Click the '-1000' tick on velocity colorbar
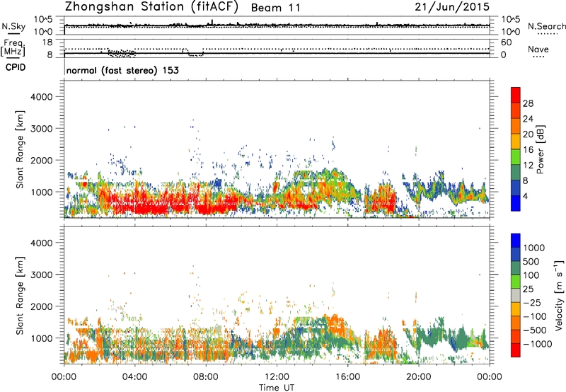Image resolution: width=566 pixels, height=392 pixels. tap(538, 344)
